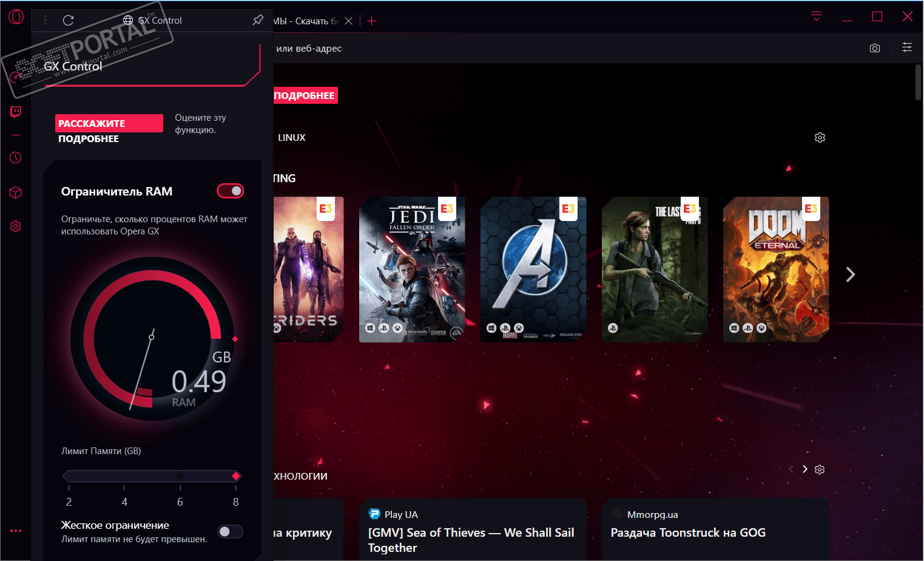Reload the GX Control panel

(69, 20)
